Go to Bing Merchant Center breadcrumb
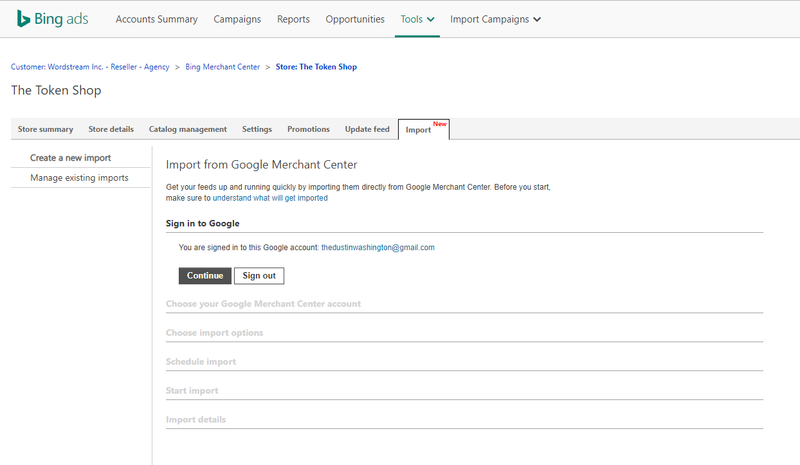800x465 pixels. click(x=222, y=67)
